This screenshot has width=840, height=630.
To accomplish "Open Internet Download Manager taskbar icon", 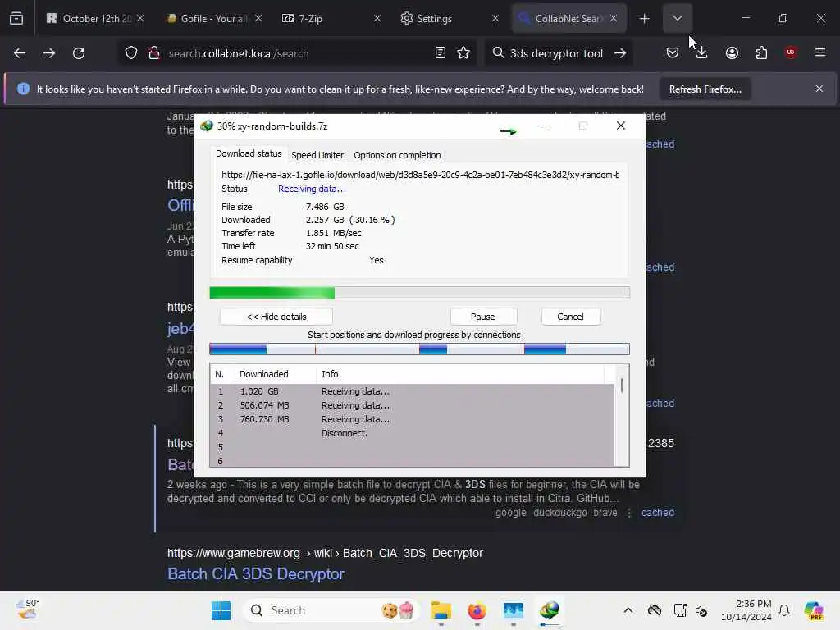I will (549, 610).
